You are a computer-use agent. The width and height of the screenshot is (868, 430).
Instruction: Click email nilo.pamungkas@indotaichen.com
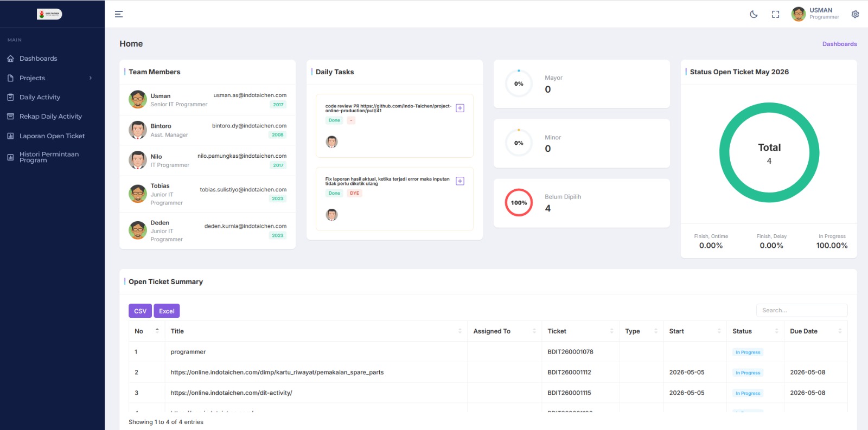242,156
